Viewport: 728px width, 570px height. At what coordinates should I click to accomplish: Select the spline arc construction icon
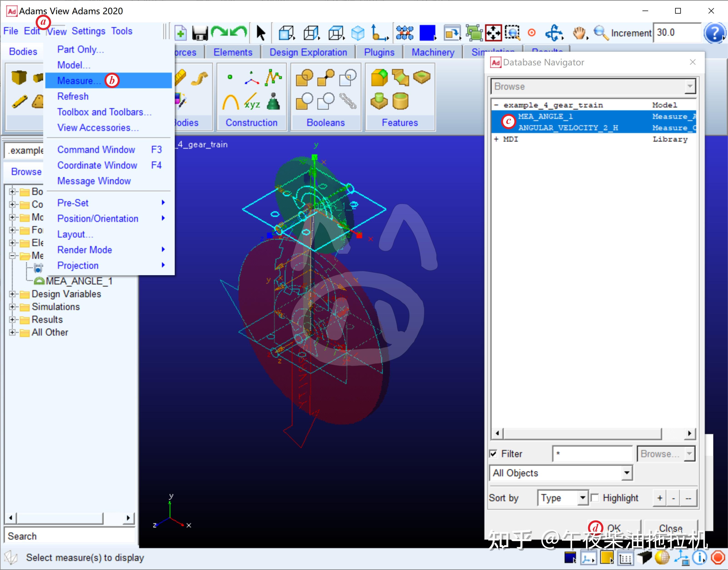tap(230, 102)
